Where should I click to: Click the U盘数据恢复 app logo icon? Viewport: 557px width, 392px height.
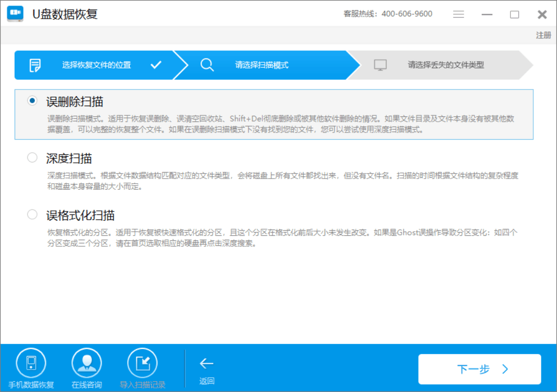[x=15, y=14]
